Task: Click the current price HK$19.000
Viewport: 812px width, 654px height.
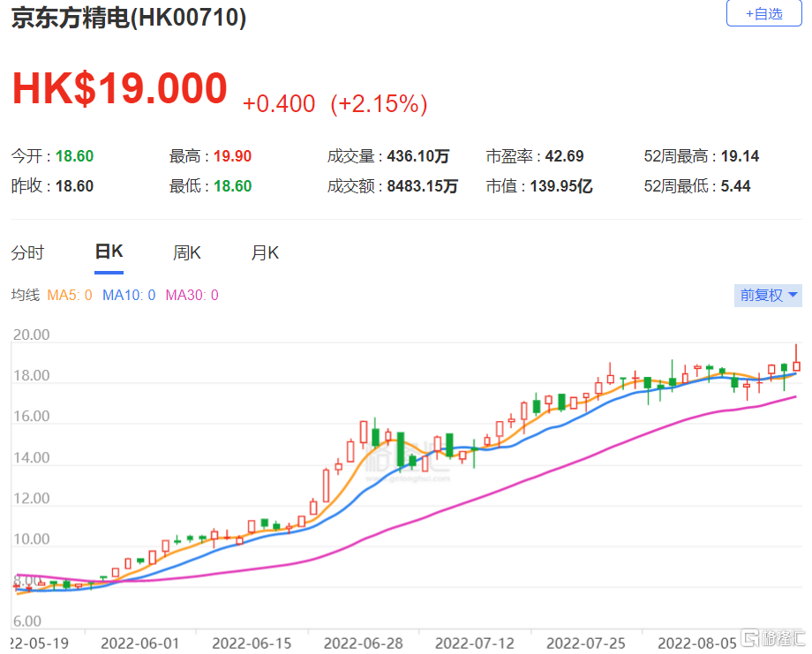Action: [x=120, y=88]
